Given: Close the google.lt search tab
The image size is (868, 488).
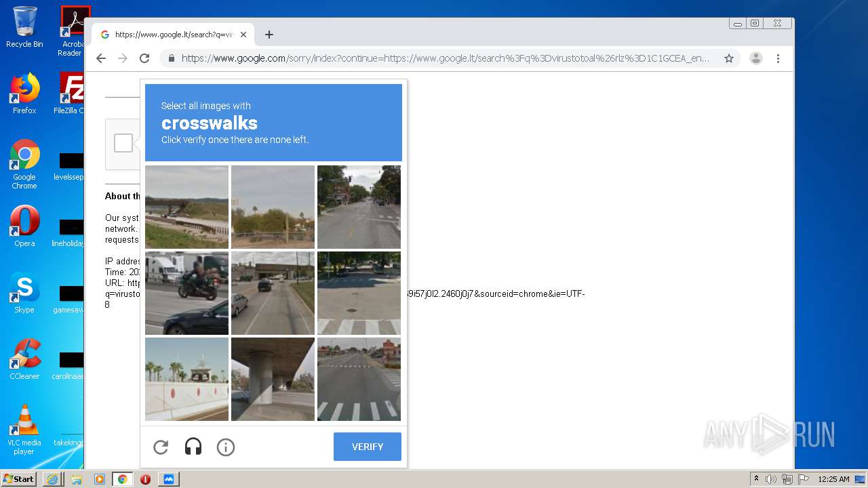Looking at the screenshot, I should (243, 35).
